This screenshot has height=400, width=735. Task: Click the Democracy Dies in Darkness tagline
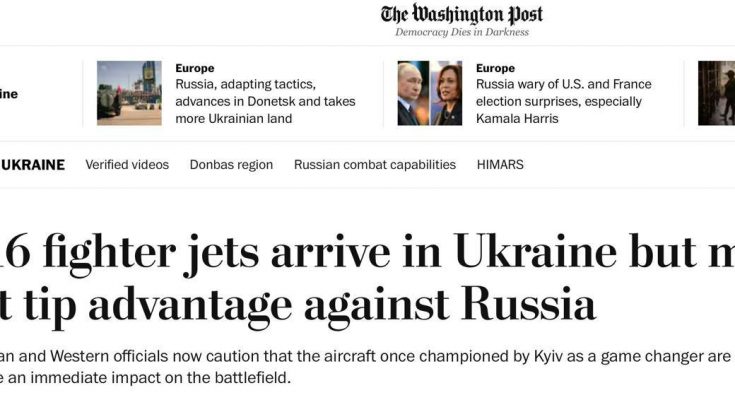click(x=462, y=32)
